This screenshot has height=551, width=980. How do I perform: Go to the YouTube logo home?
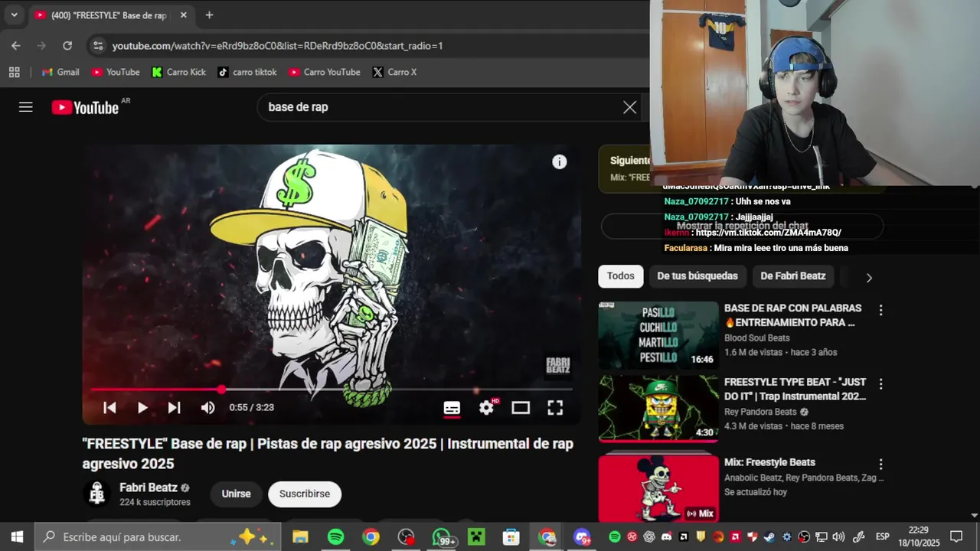pyautogui.click(x=85, y=108)
